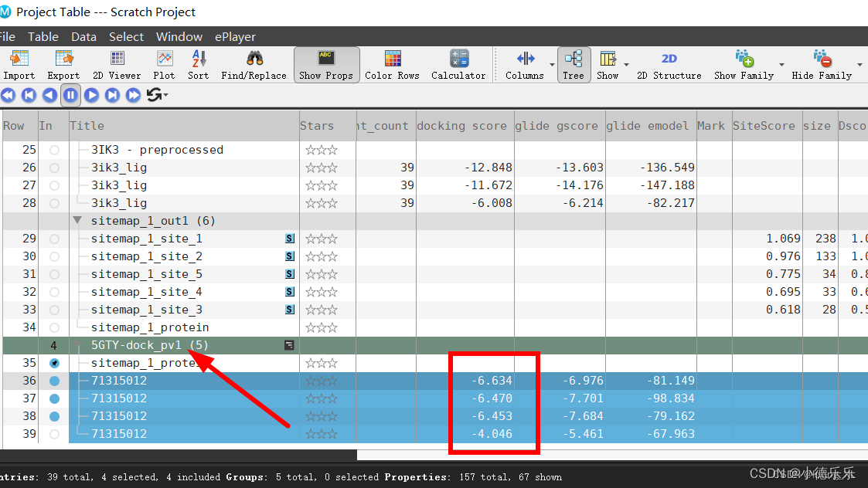
Task: Open the Select menu
Action: 126,37
